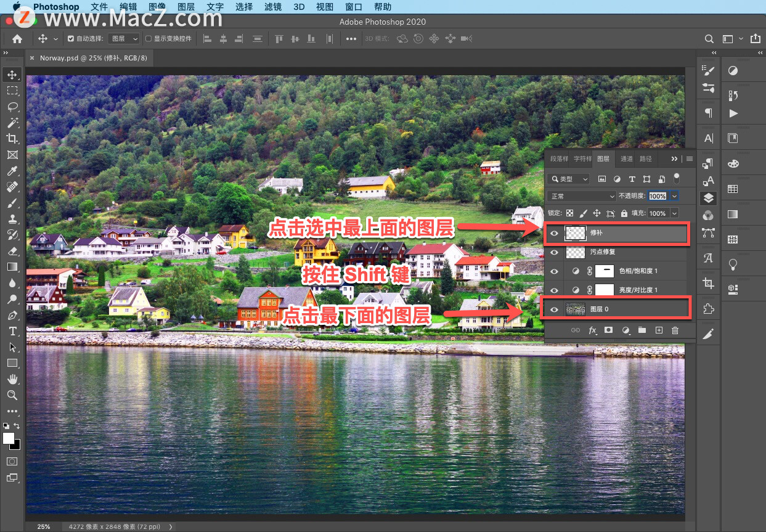
Task: Expand hidden panel tabs via double chevron
Action: [x=674, y=159]
